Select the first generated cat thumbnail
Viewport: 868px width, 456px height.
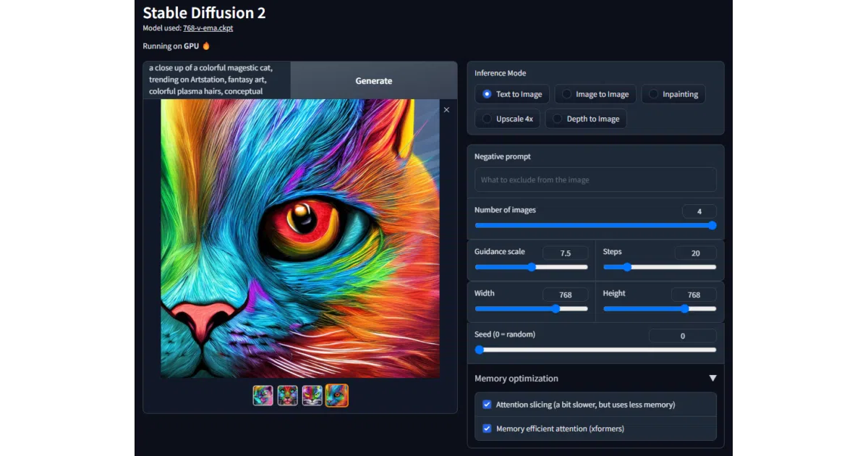(263, 395)
